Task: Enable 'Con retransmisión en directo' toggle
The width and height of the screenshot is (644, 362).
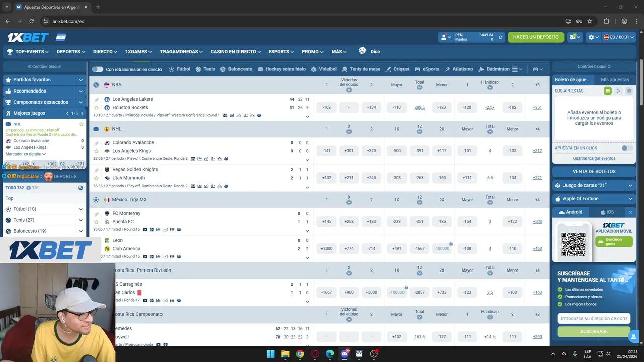Action: 97,69
